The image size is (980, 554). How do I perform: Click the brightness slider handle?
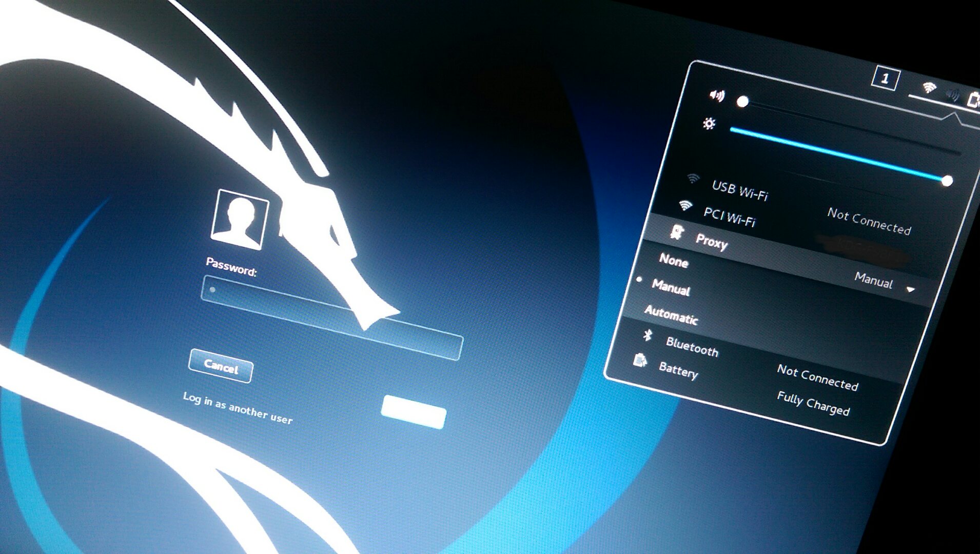pos(947,181)
